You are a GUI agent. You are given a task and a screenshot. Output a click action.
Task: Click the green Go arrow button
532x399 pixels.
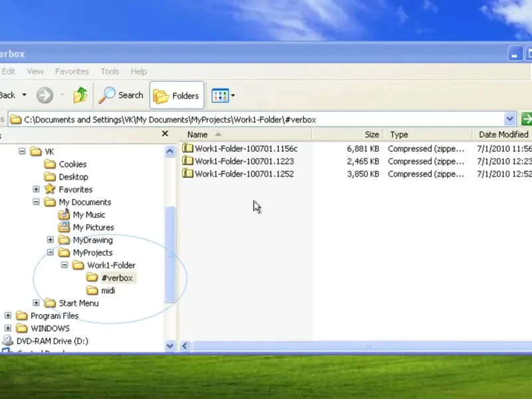coord(526,120)
